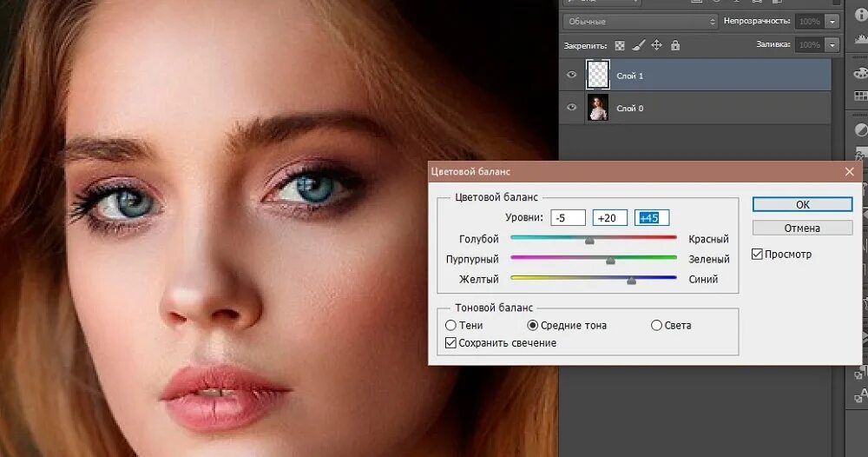Select the Света radio button
This screenshot has width=868, height=457.
point(656,325)
